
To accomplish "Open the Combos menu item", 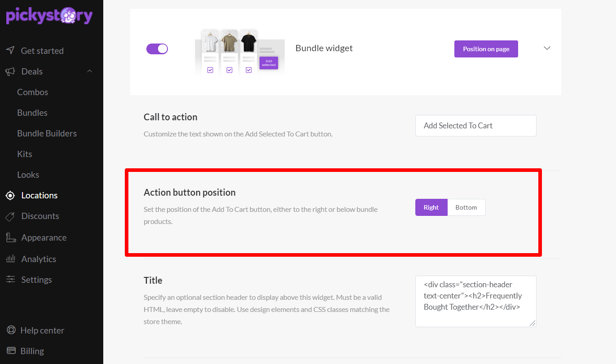I will pos(32,92).
